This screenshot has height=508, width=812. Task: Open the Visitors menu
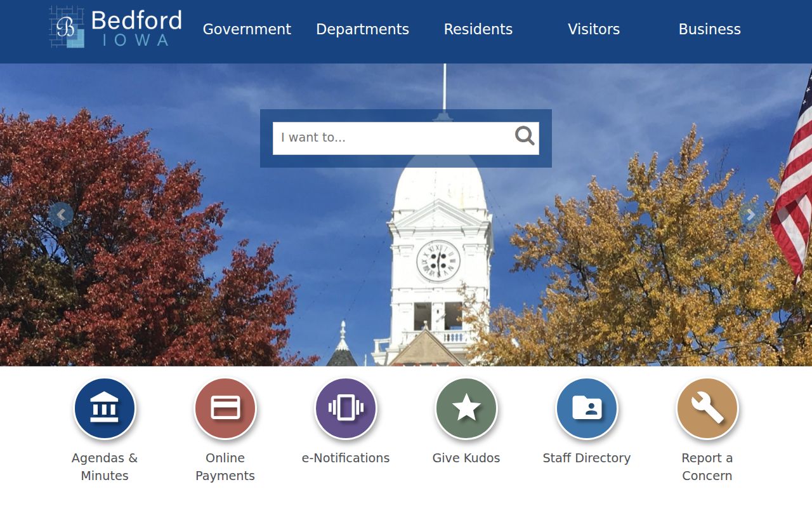click(x=594, y=29)
